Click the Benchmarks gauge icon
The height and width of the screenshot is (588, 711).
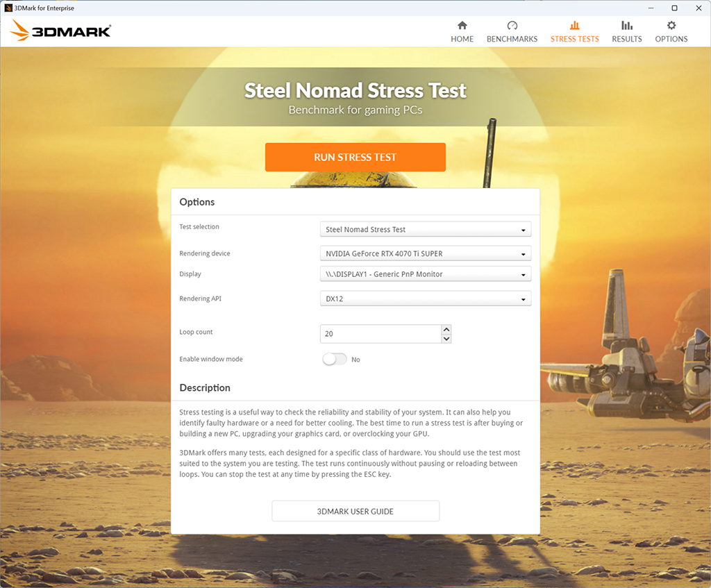point(512,26)
